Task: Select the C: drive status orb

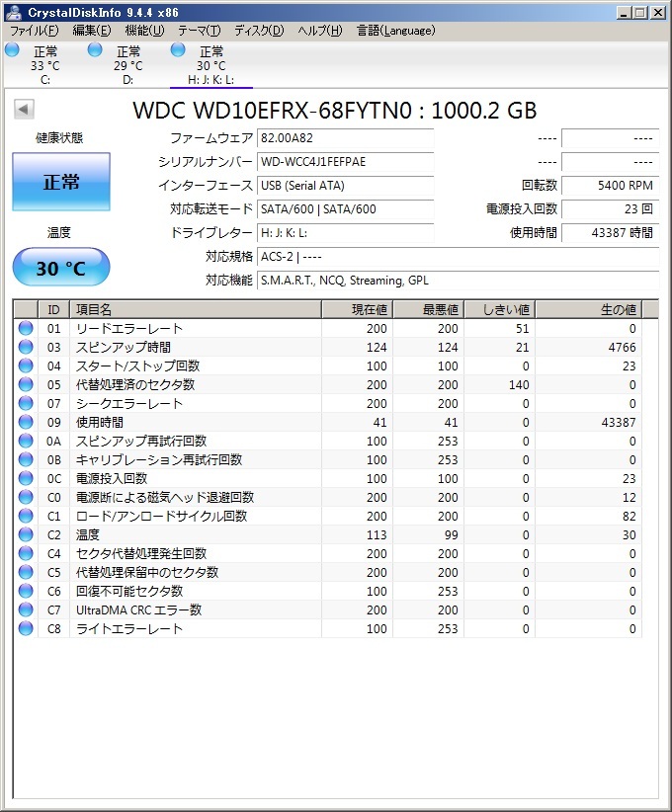Action: (x=12, y=49)
